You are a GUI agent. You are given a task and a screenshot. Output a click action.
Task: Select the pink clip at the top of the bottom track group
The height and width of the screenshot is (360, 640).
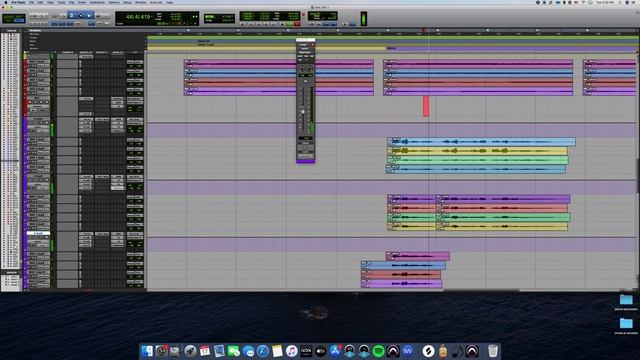[418, 256]
